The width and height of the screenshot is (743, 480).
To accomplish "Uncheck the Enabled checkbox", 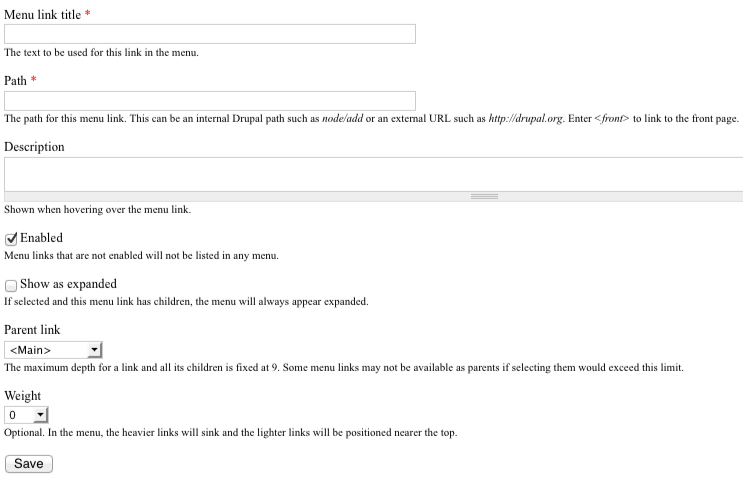I will point(11,239).
